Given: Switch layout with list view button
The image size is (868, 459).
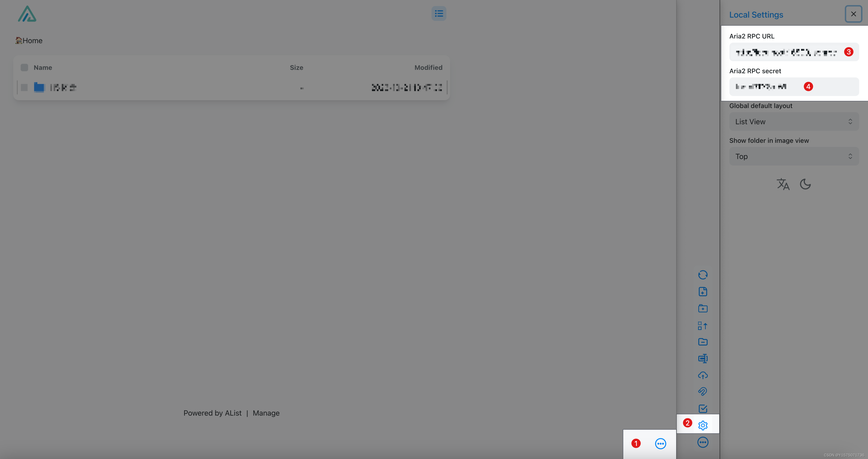Looking at the screenshot, I should point(439,13).
